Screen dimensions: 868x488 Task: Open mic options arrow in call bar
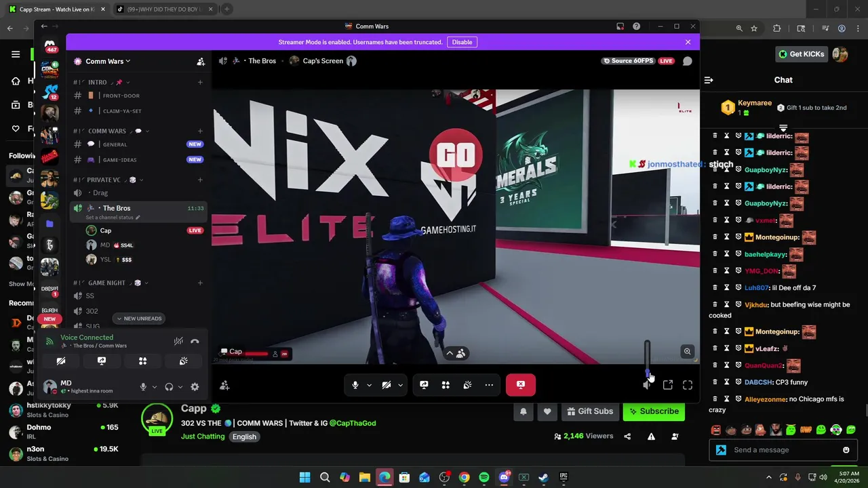point(369,385)
